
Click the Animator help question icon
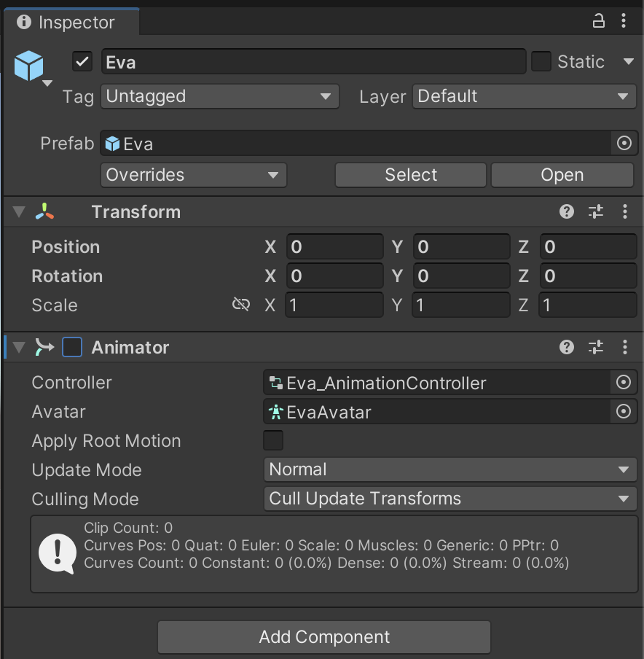(567, 348)
